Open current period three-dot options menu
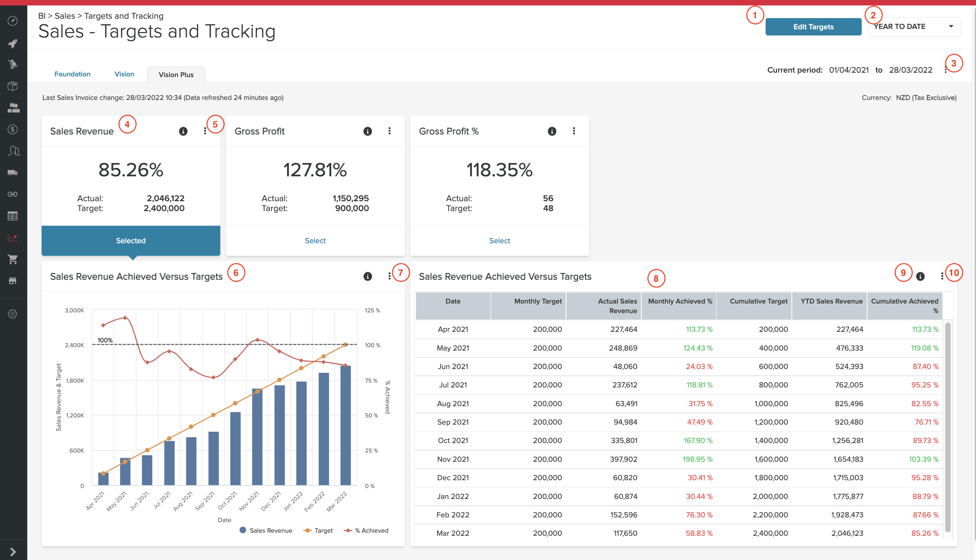This screenshot has width=976, height=560. (945, 70)
